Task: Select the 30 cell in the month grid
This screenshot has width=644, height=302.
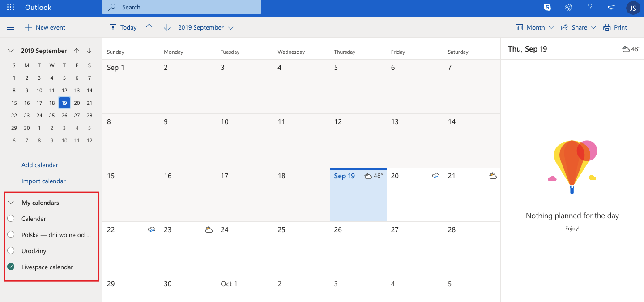Action: tap(188, 289)
